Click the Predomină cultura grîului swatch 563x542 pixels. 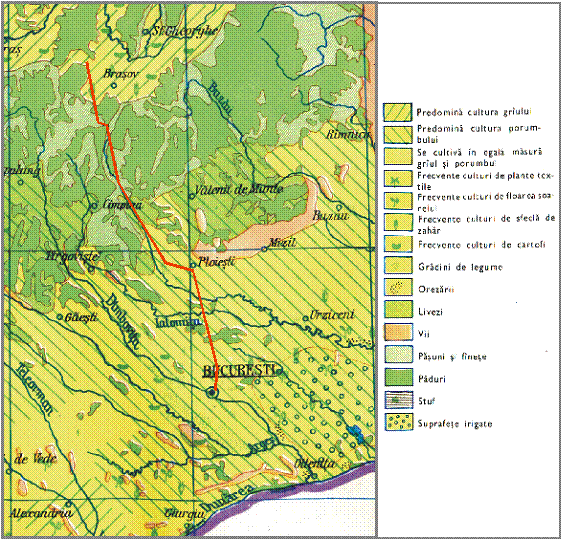click(x=398, y=112)
